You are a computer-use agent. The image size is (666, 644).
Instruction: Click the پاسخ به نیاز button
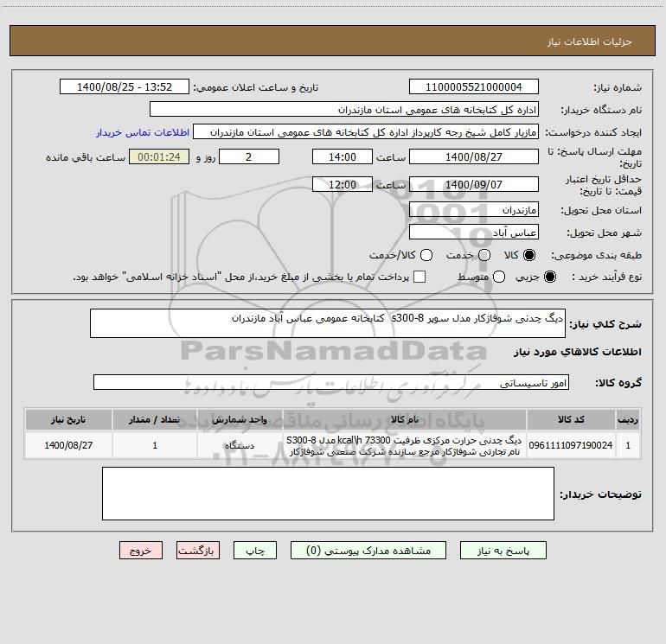503,551
